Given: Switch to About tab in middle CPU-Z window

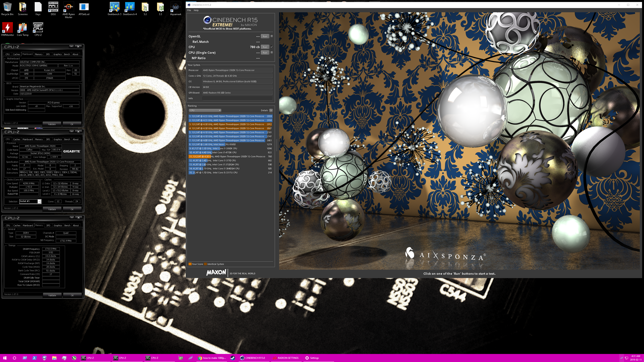Looking at the screenshot, I should (x=75, y=139).
